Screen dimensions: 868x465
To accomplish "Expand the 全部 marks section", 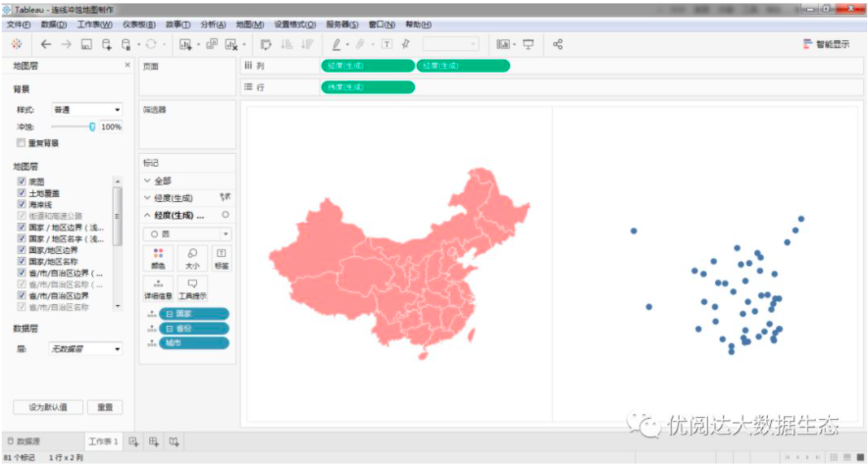I will coord(147,181).
